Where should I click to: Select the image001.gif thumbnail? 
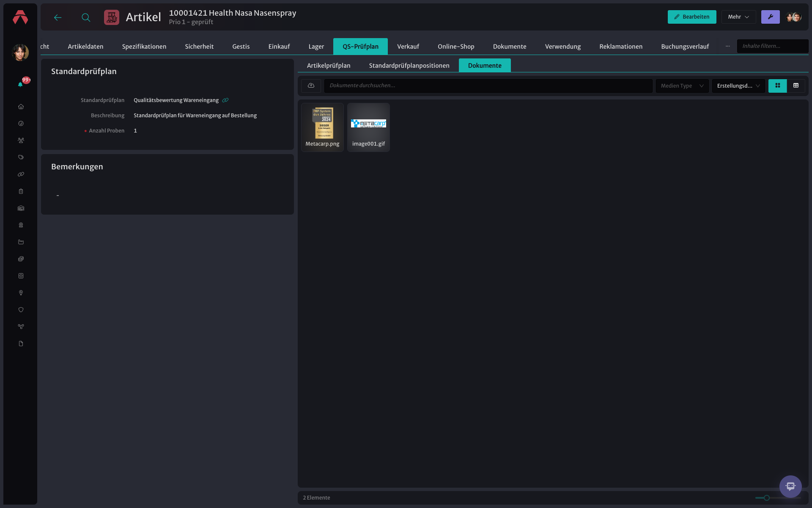(368, 127)
